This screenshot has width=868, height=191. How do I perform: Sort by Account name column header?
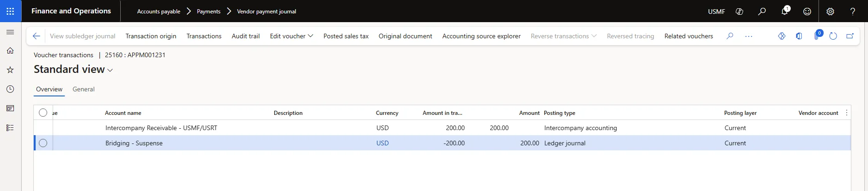coord(123,113)
